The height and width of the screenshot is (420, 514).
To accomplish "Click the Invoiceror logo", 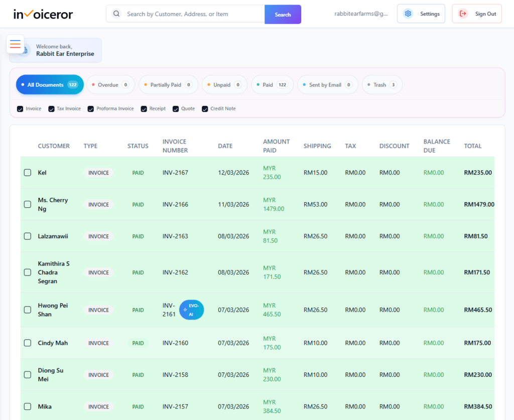I will click(x=43, y=14).
